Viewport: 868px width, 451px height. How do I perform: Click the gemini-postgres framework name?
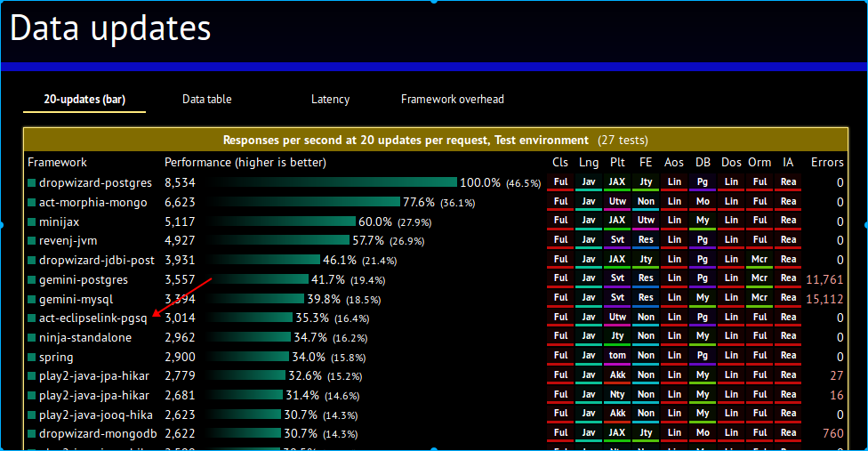[84, 280]
